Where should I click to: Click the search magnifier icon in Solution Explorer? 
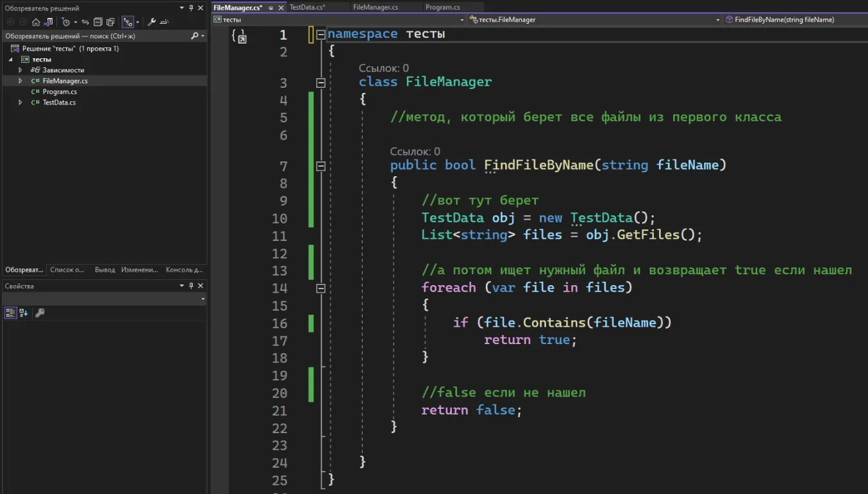[195, 36]
